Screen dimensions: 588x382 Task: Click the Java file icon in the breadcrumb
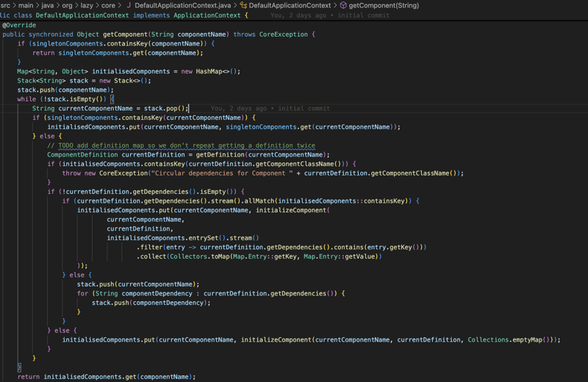pyautogui.click(x=129, y=5)
